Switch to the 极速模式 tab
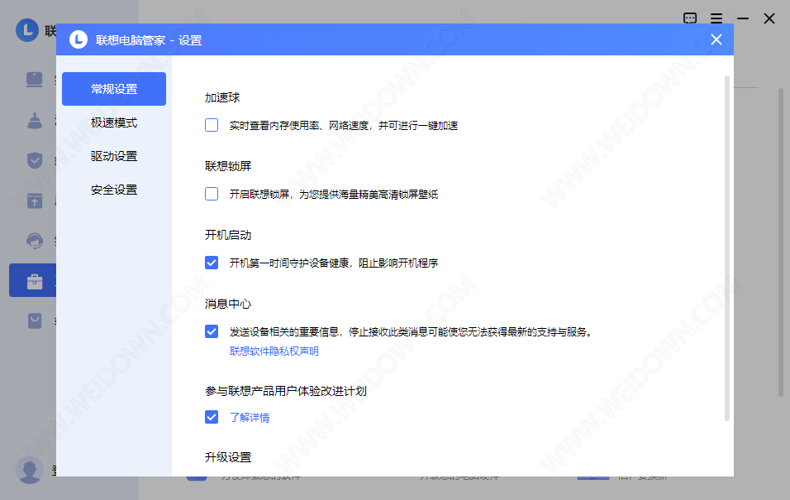 [x=114, y=123]
